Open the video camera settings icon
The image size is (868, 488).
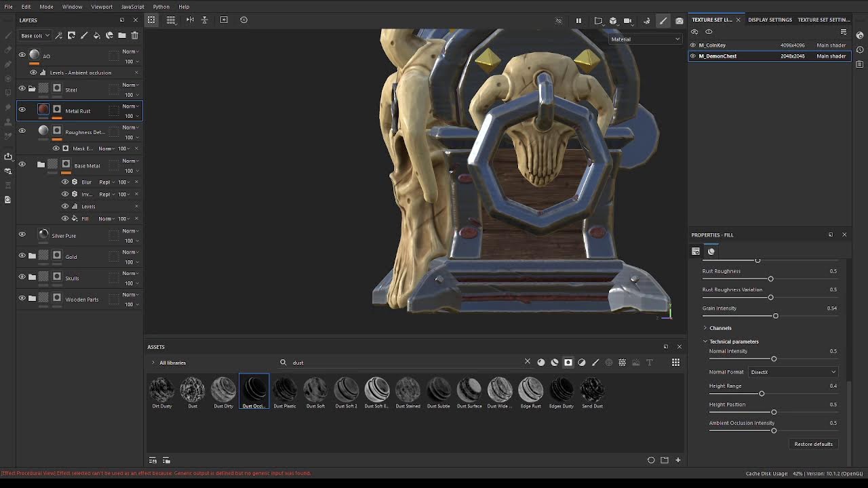tap(628, 20)
